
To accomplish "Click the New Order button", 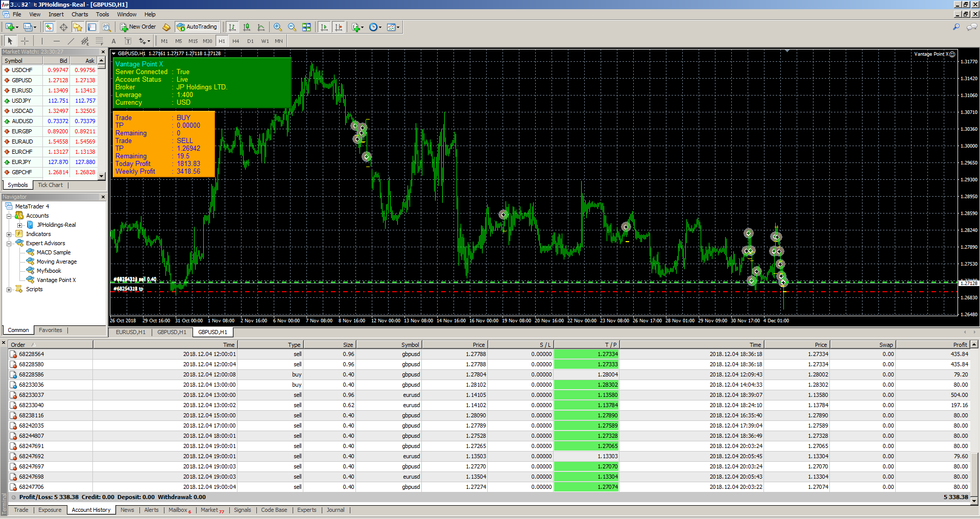I will [x=138, y=27].
